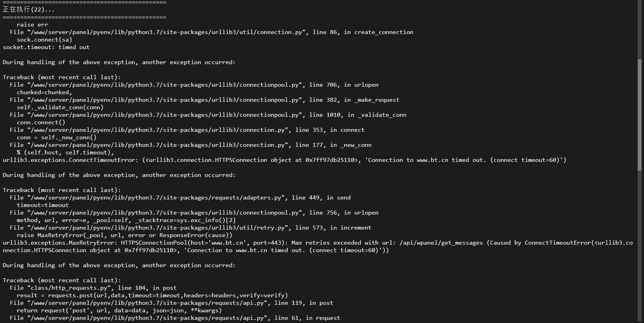Click the 'self._validate_conn(conn)' line
Viewport: 644px width, 323px height.
pos(60,107)
